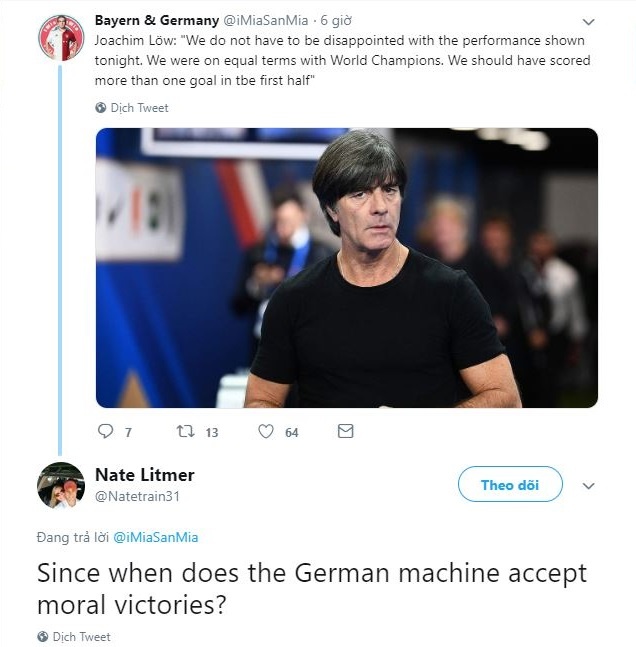Click the German machine reply text
Image resolution: width=636 pixels, height=647 pixels.
click(311, 589)
